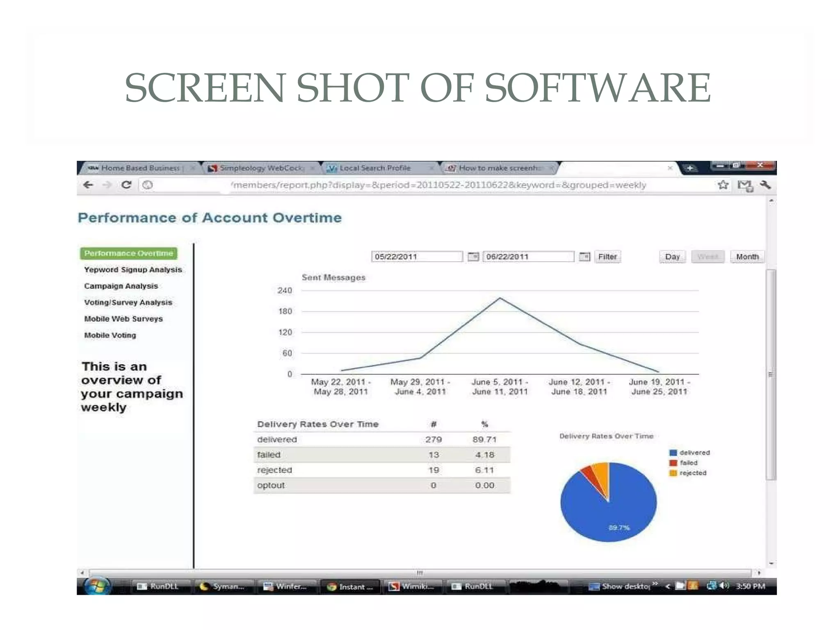This screenshot has height=630, width=840.
Task: Open the start date calendar picker icon
Action: pos(473,257)
